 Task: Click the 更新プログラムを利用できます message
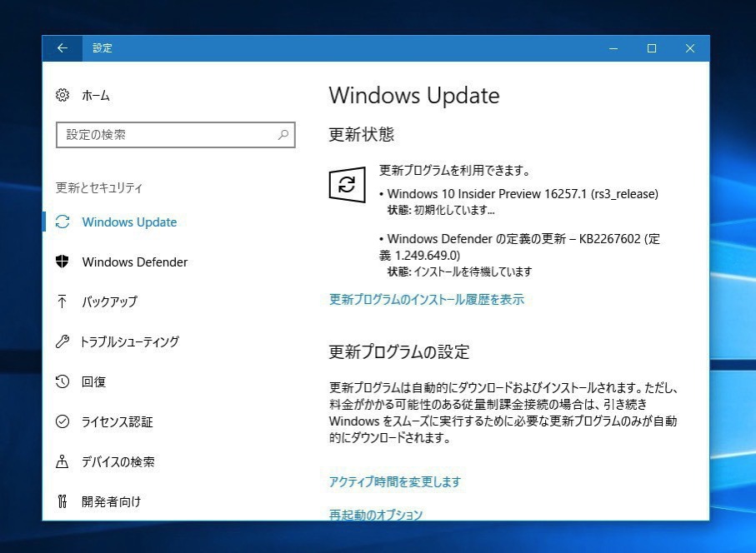454,171
